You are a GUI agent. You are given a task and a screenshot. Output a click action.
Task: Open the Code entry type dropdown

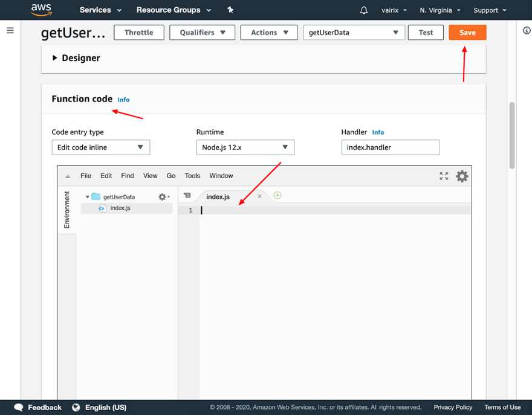point(101,147)
